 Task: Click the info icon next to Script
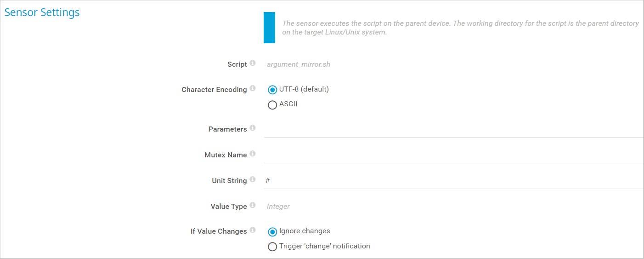point(253,64)
